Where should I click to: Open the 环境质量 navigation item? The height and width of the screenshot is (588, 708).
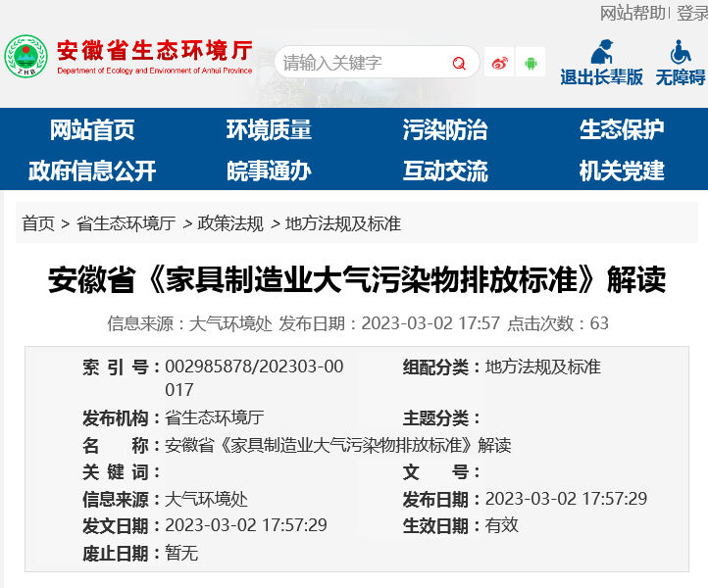click(x=269, y=129)
